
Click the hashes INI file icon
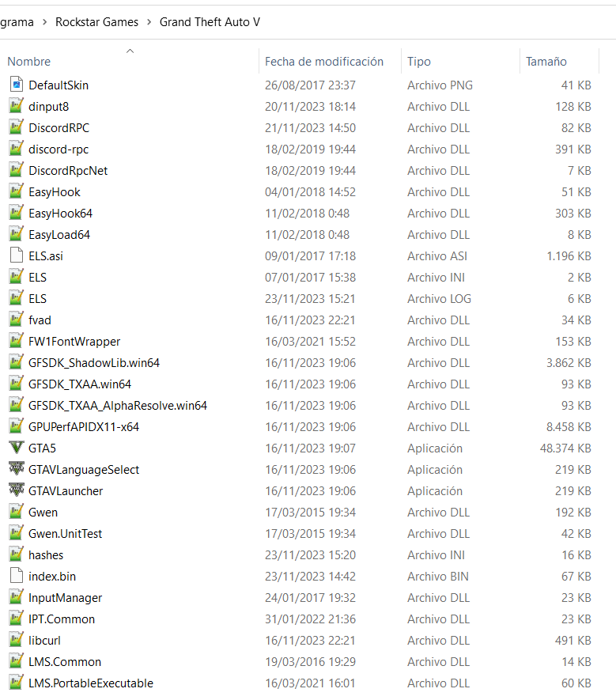coord(17,554)
